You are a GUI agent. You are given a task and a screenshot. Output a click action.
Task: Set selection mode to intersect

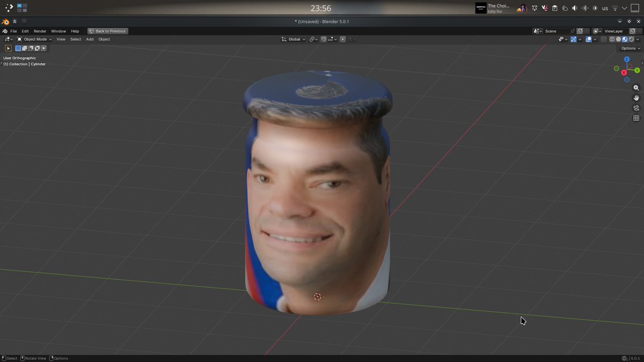(44, 48)
